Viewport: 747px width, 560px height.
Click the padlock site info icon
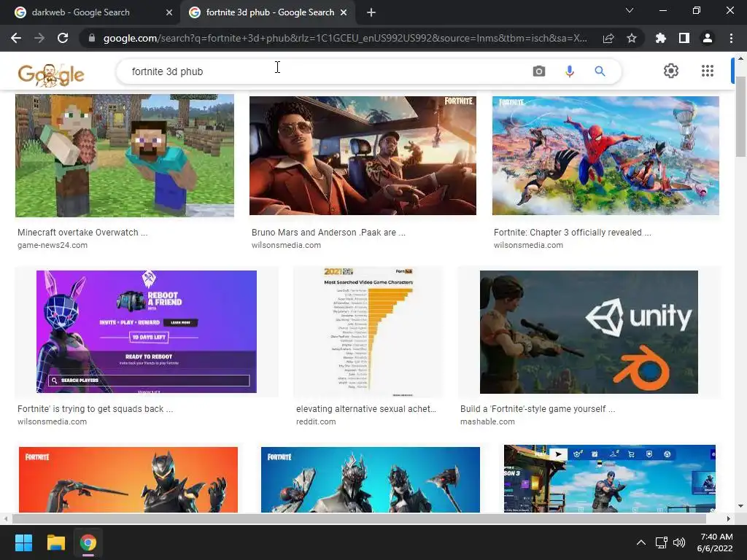click(91, 38)
